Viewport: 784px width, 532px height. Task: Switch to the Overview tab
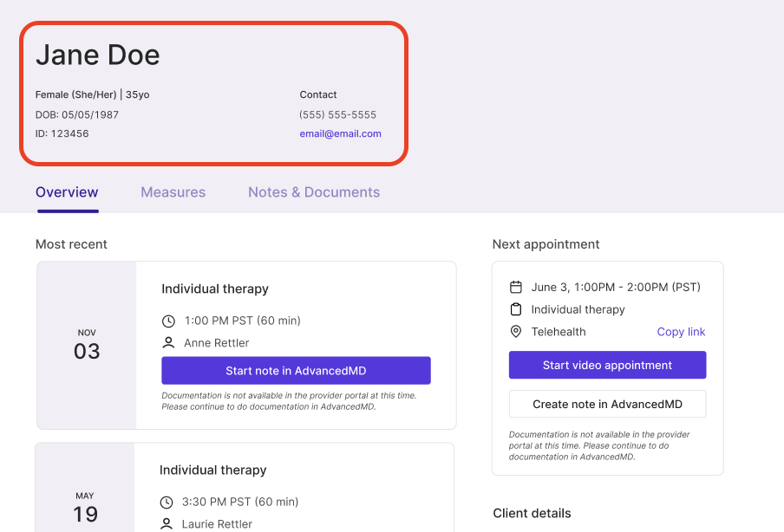(x=67, y=192)
